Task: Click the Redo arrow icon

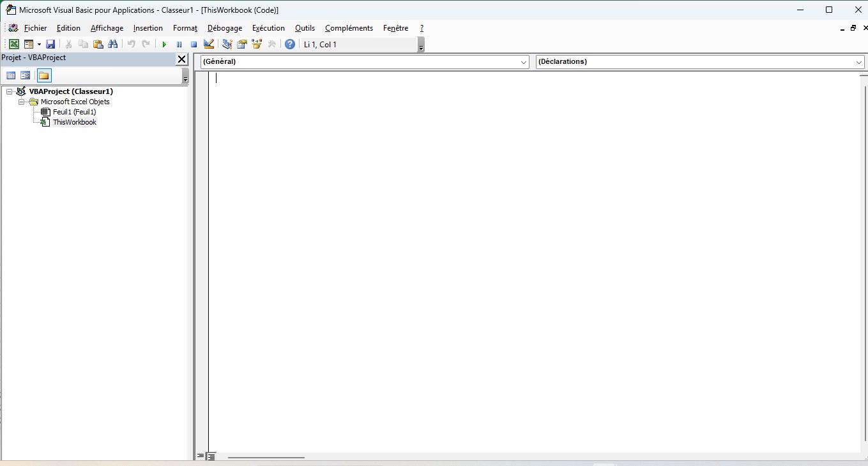Action: [x=146, y=44]
